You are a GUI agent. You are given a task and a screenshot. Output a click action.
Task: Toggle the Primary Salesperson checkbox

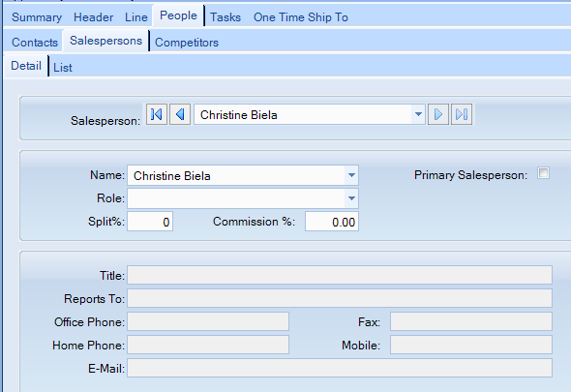pos(543,172)
